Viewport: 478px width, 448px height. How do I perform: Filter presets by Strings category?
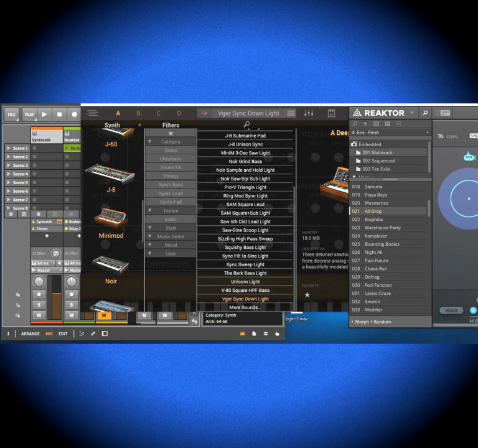coord(171,176)
